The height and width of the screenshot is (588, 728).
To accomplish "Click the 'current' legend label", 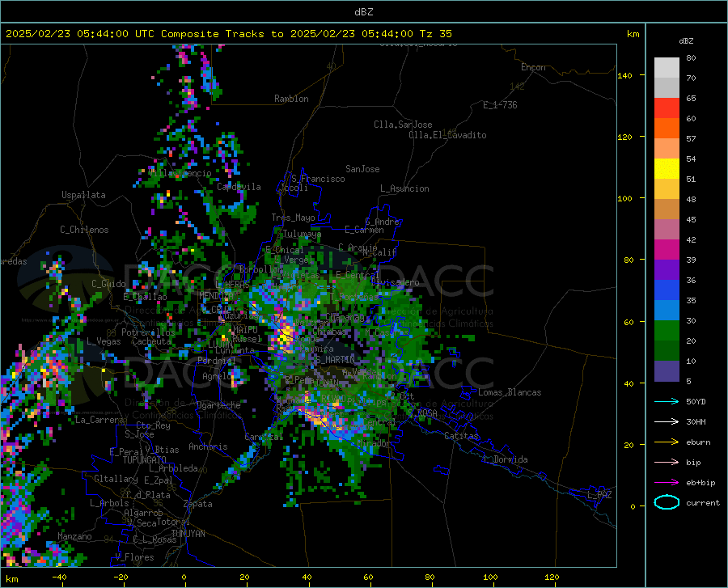I will (703, 503).
